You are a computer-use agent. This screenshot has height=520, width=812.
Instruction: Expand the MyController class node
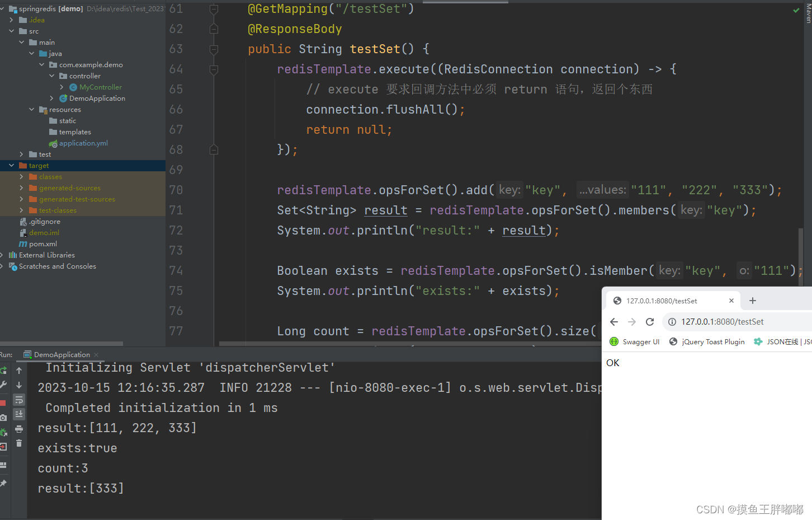[62, 87]
